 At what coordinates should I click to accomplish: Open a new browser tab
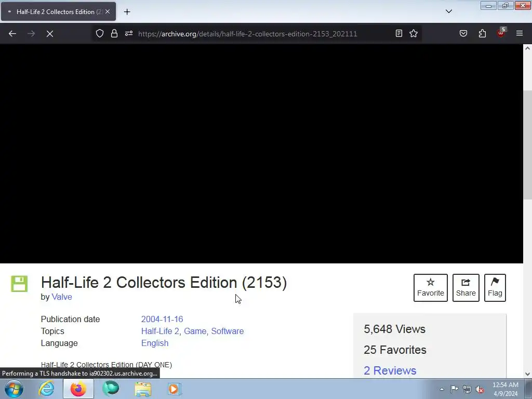pyautogui.click(x=127, y=11)
